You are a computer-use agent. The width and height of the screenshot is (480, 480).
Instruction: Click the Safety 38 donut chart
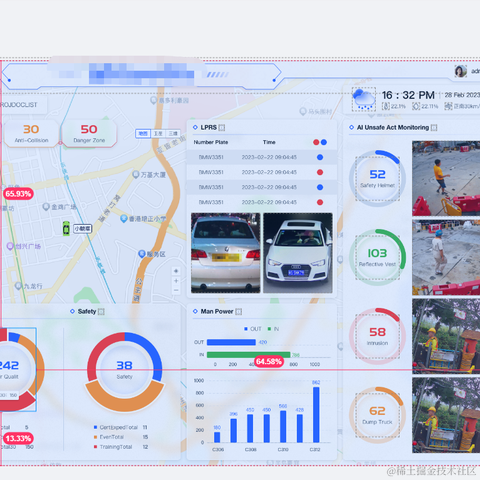[125, 372]
